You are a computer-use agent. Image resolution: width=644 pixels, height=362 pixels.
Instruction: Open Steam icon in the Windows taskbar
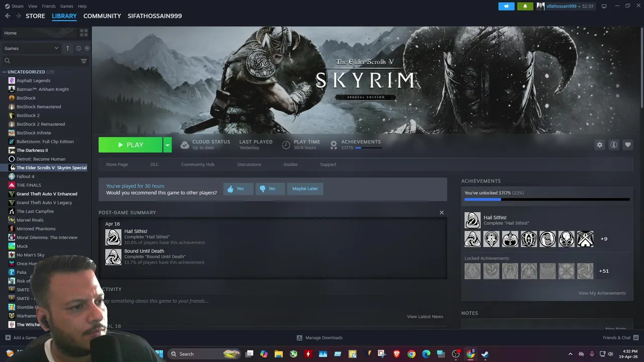coord(485,354)
